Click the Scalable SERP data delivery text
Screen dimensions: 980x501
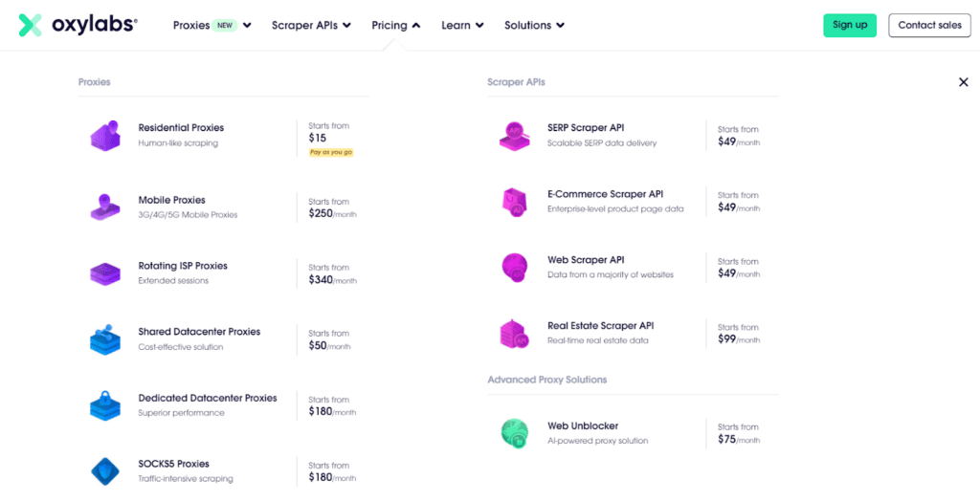tap(602, 143)
